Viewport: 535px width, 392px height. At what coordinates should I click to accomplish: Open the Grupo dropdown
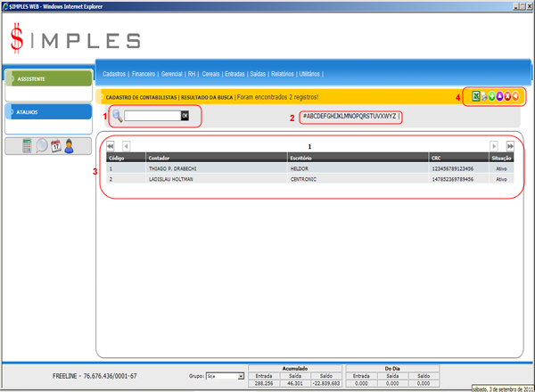(x=224, y=377)
